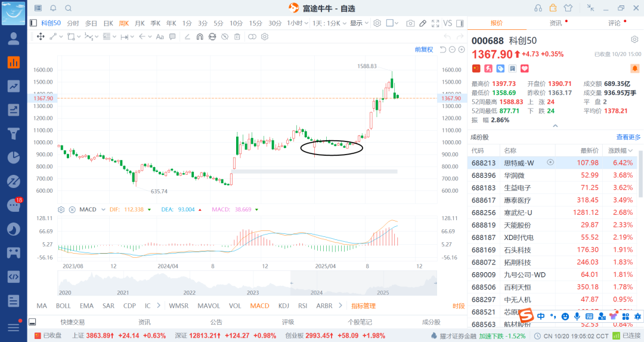Open quote panel settings gear
The width and height of the screenshot is (644, 342).
tap(634, 39)
